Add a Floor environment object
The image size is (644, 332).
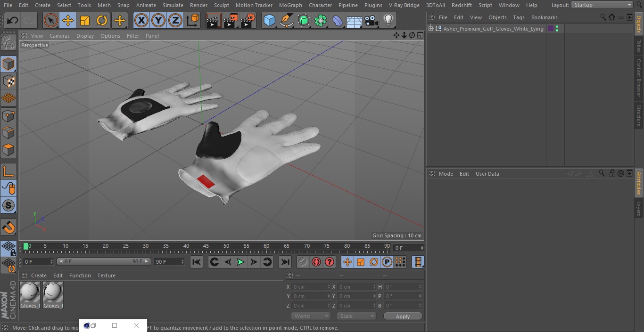pos(354,20)
